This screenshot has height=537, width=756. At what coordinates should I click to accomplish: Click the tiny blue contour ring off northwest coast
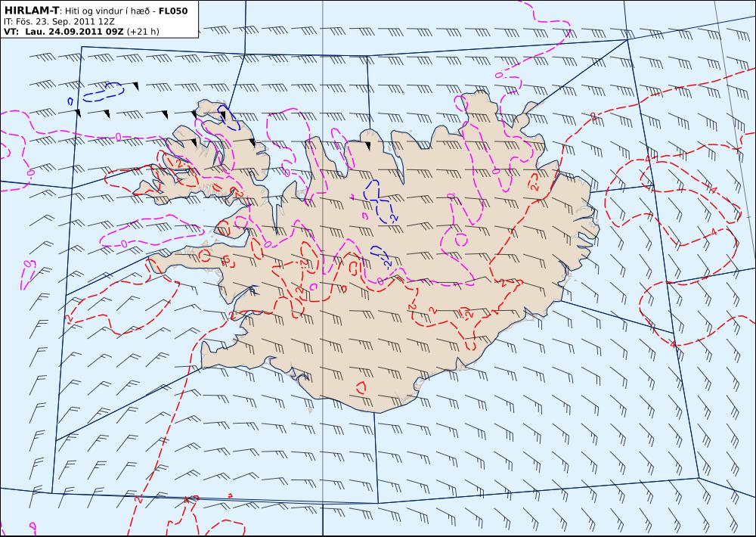click(x=70, y=101)
